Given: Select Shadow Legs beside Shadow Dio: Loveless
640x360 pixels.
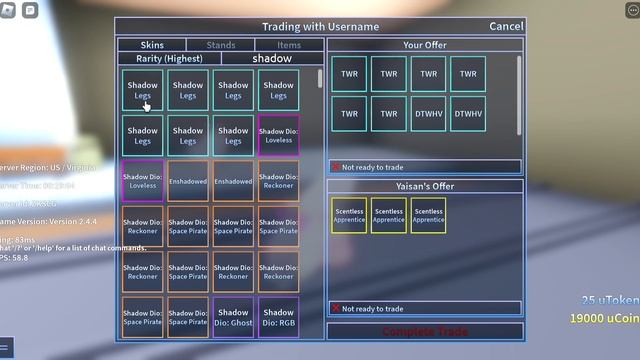Looking at the screenshot, I should [x=233, y=136].
